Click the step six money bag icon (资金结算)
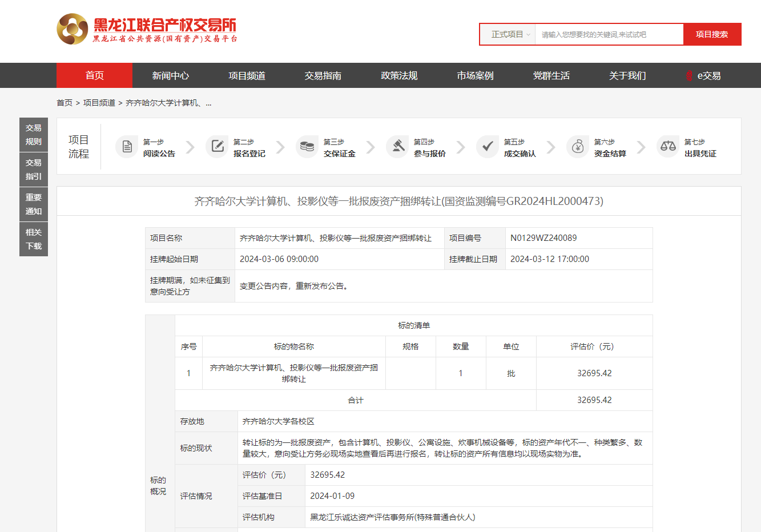 point(578,147)
